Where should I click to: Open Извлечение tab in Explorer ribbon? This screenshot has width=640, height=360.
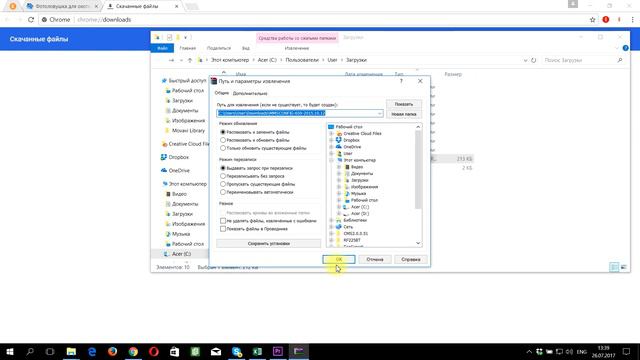tap(297, 48)
